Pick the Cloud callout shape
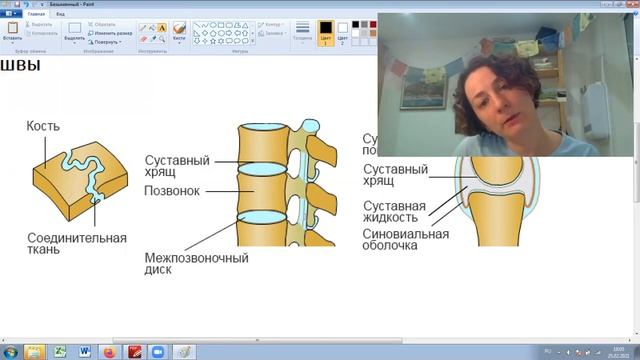The width and height of the screenshot is (640, 360). (x=245, y=41)
